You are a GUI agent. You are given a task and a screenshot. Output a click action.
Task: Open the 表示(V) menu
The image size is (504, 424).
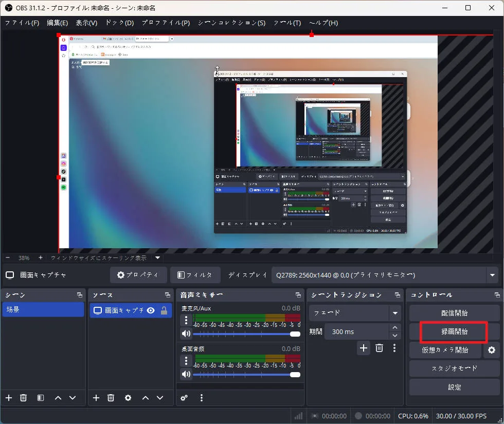coord(86,23)
